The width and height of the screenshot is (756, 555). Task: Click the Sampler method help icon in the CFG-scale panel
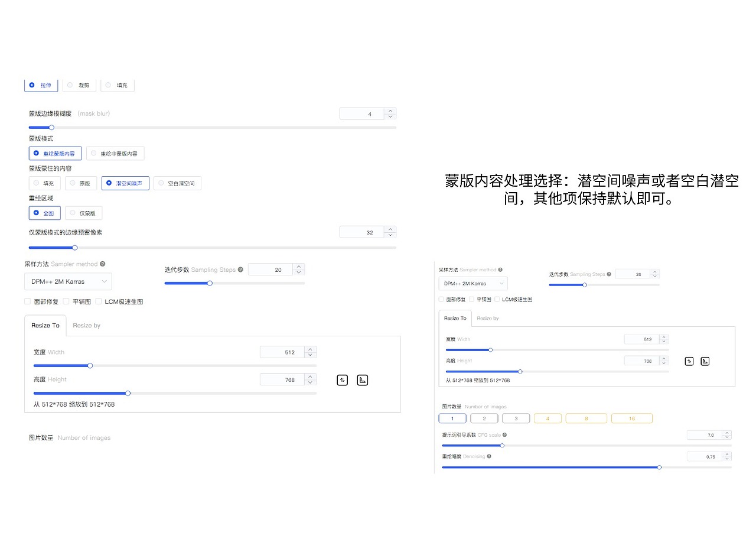tap(500, 270)
